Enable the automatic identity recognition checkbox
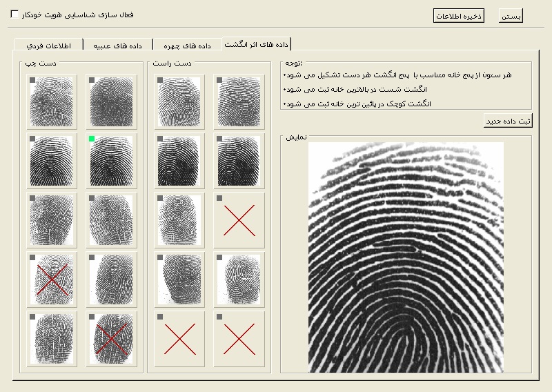The height and width of the screenshot is (392, 552). tap(15, 14)
